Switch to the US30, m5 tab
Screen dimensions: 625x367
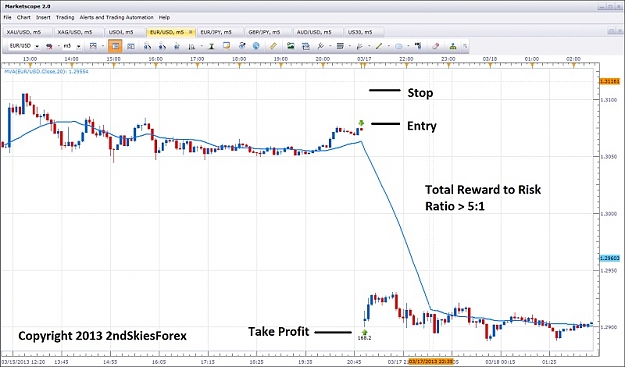pos(364,32)
